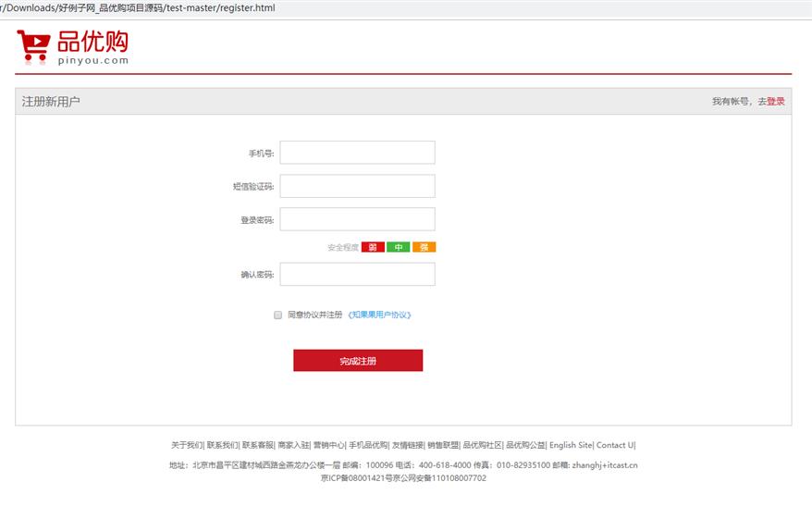The height and width of the screenshot is (519, 812).
Task: Open the 营销中心 footer link
Action: pos(328,445)
